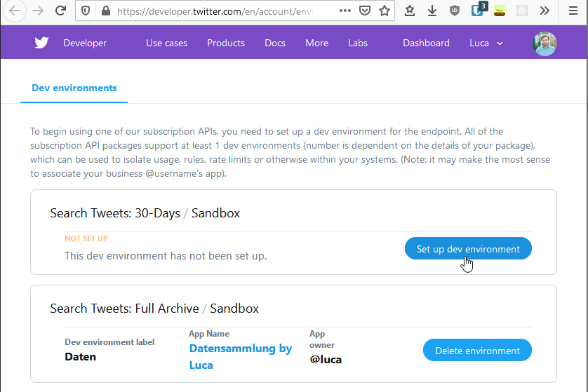Open the Labs menu item
The width and height of the screenshot is (588, 392).
pyautogui.click(x=358, y=43)
